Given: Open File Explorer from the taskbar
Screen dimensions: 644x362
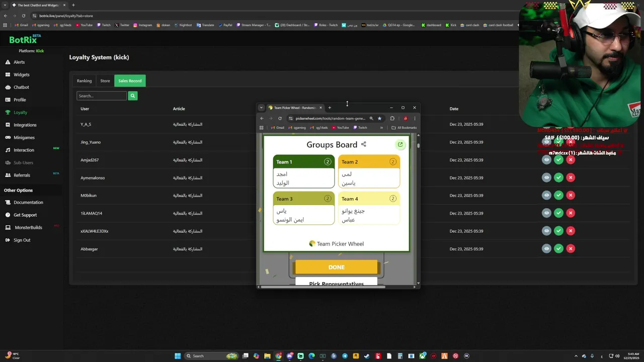Looking at the screenshot, I should click(267, 356).
